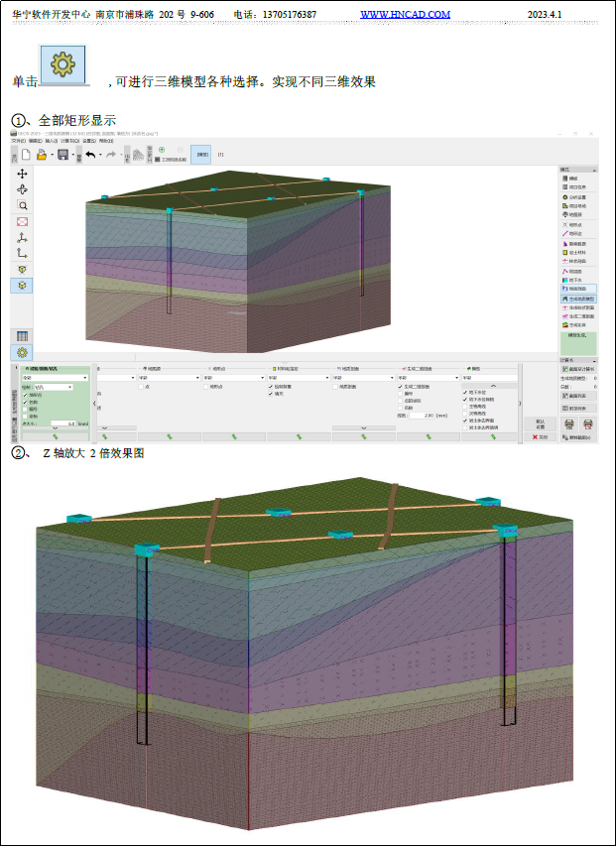Open the table grid icon in left toolbar
Screen dimensions: 616x846
(22, 336)
